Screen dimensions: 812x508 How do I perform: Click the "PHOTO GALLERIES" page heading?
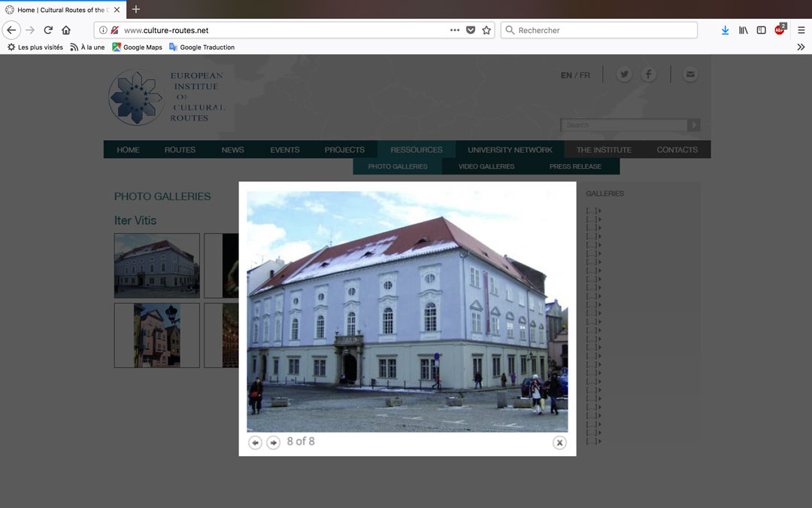[162, 196]
